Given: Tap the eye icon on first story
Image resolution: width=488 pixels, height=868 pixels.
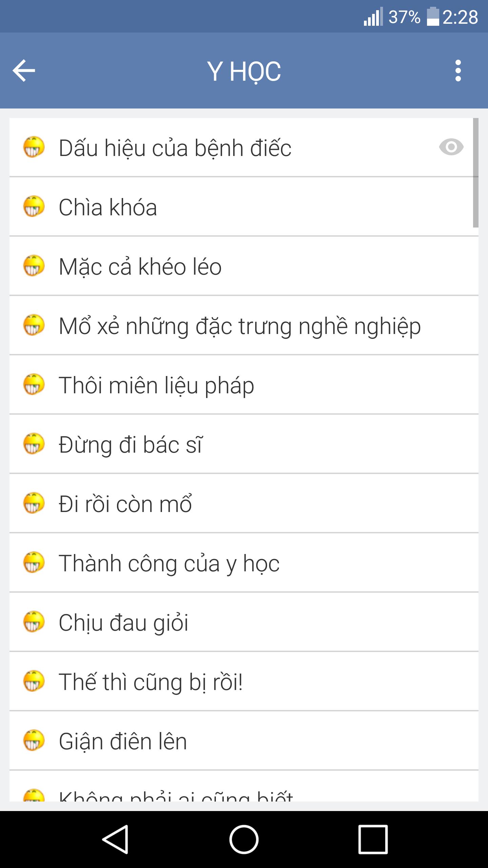Looking at the screenshot, I should pyautogui.click(x=451, y=147).
